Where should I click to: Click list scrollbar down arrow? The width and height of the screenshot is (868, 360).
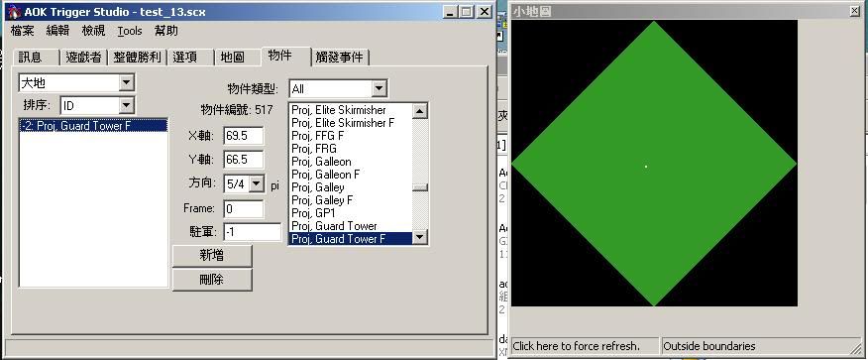click(x=419, y=238)
